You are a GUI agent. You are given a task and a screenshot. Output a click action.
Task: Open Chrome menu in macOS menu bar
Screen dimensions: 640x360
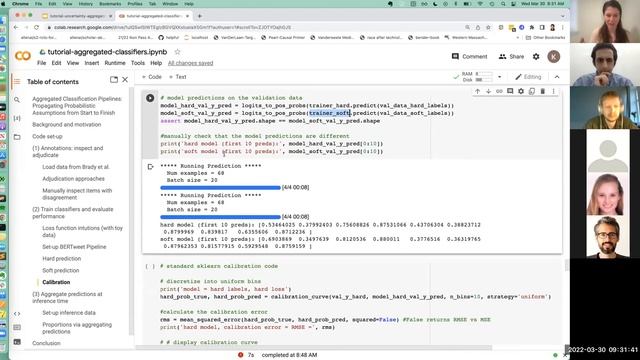[20, 4]
